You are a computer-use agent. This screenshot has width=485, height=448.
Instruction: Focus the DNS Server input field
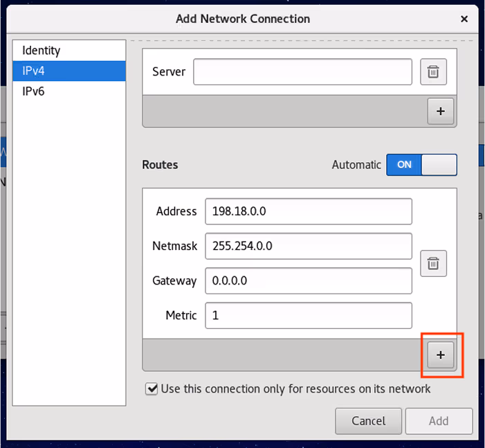tap(302, 71)
